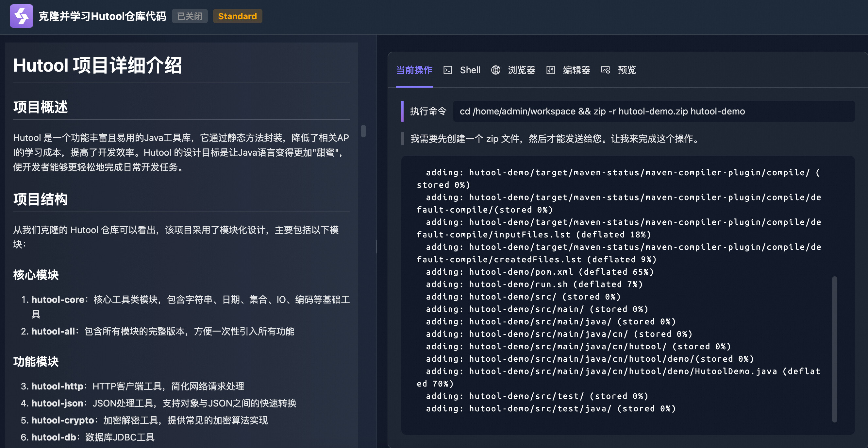This screenshot has height=448, width=868.
Task: Click the browser globe icon
Action: coord(495,70)
